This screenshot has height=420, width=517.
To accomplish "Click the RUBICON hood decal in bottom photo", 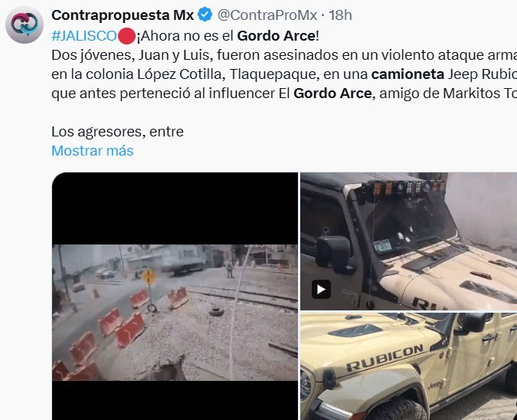I will tap(384, 358).
